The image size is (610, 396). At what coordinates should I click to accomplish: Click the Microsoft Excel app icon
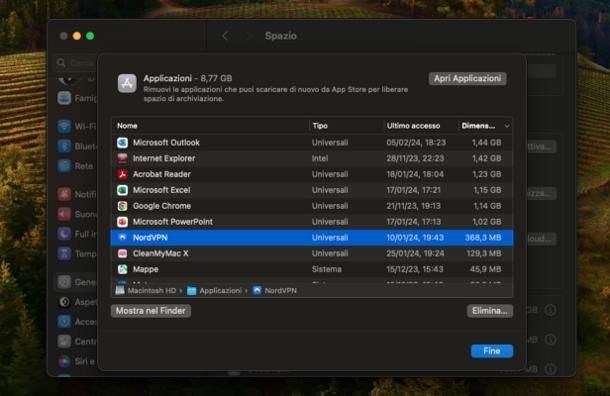[123, 190]
